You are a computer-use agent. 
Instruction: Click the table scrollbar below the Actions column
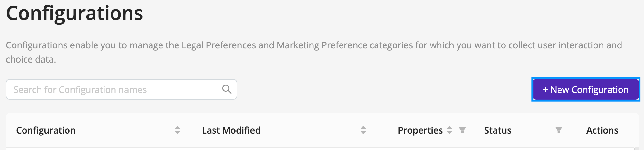point(637,149)
